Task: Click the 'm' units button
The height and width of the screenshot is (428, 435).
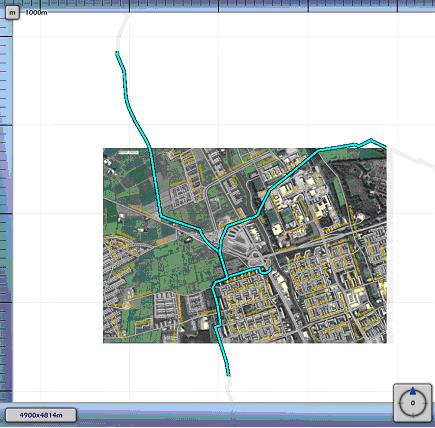Action: pyautogui.click(x=12, y=13)
